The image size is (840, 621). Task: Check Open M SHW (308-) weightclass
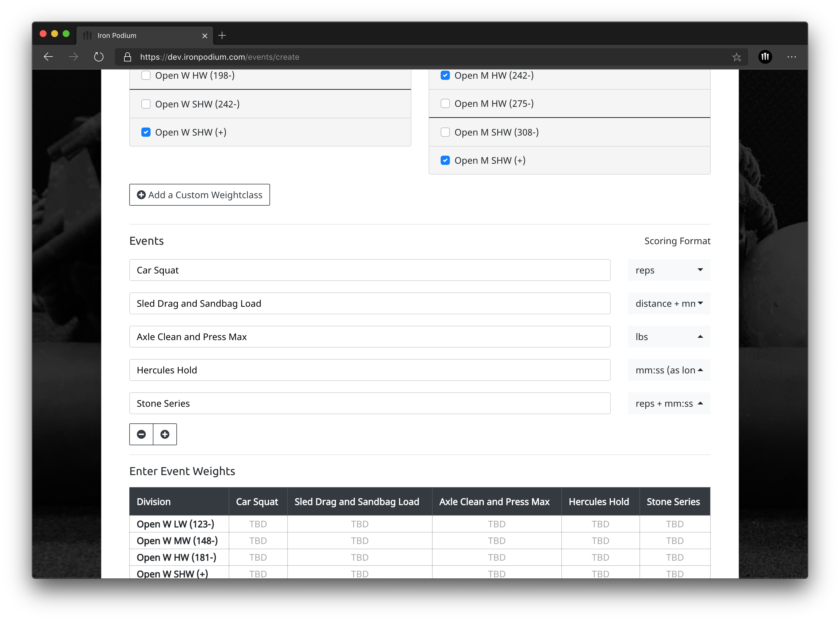tap(445, 132)
